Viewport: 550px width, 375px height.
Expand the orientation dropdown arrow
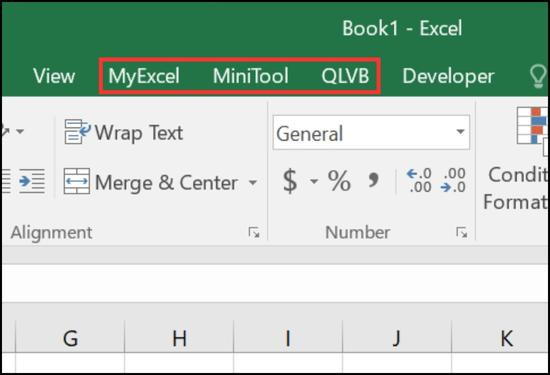[x=20, y=132]
